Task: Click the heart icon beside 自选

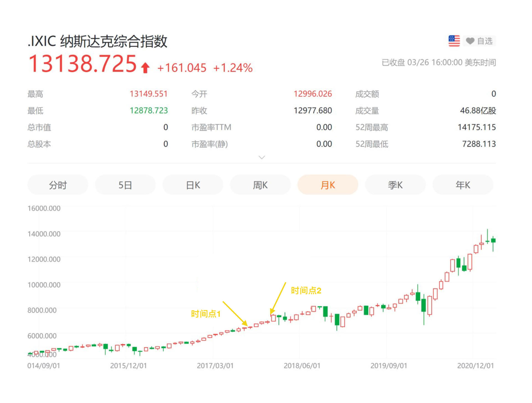Action: click(470, 40)
